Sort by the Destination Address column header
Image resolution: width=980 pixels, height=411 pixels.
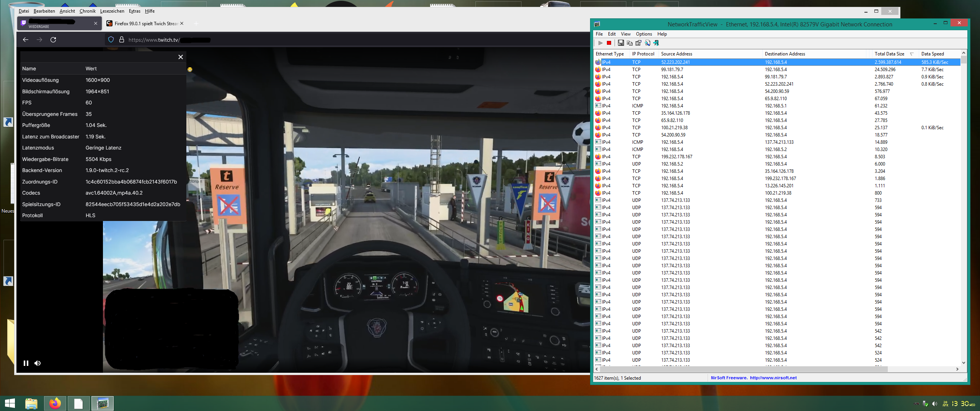pos(814,54)
